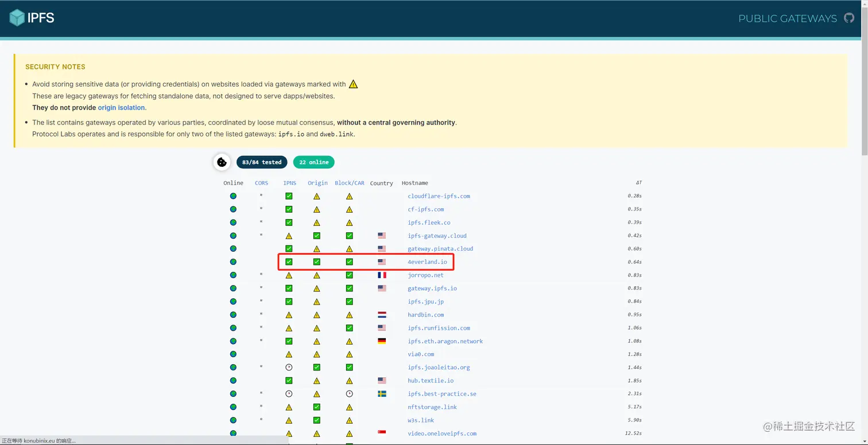Open the ipfs.best-practice.se link
This screenshot has height=445, width=868.
click(x=442, y=394)
